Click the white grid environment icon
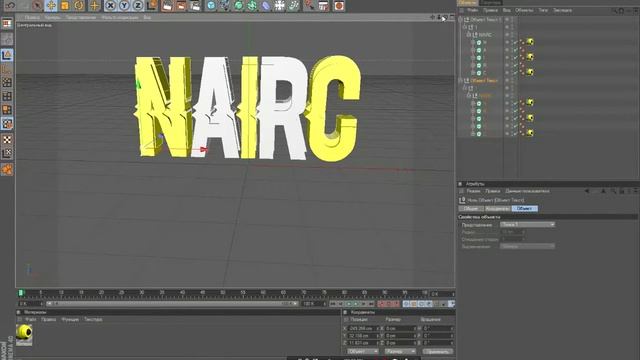 (x=280, y=5)
